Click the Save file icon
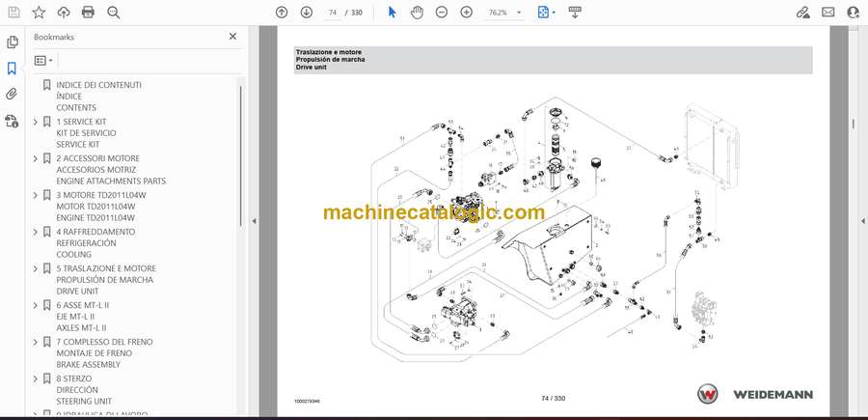Screen dimensions: 868x420 click(14, 13)
